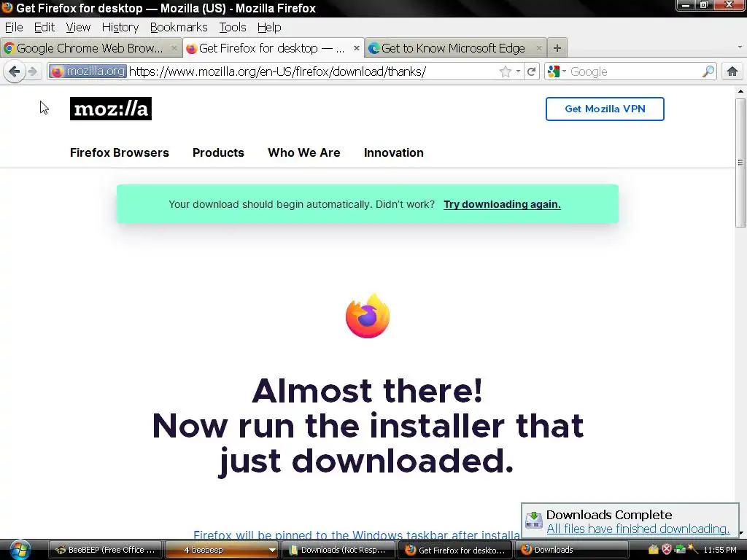Click the yellow envelope tray icon
This screenshot has width=747, height=560.
(x=653, y=550)
